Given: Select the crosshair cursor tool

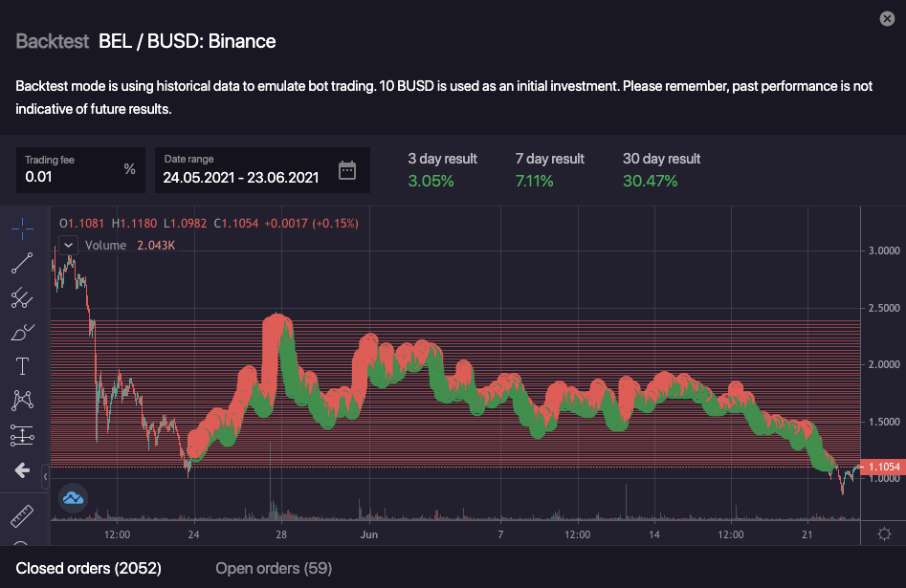Looking at the screenshot, I should pyautogui.click(x=22, y=228).
